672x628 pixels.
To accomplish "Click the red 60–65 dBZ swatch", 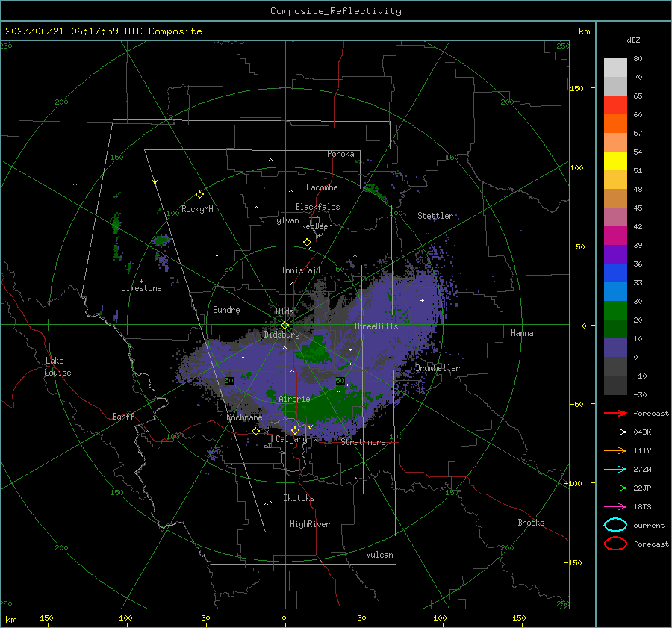I will [615, 105].
